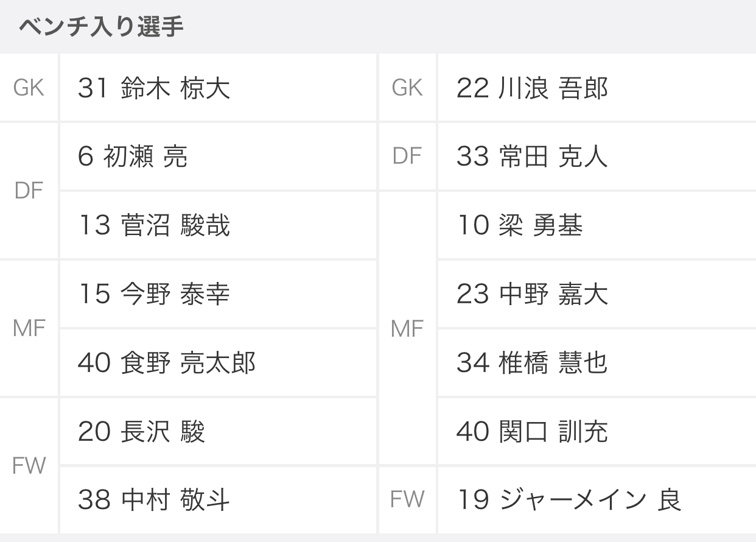Select goalkeeper 22 川浪 吾郎

532,88
